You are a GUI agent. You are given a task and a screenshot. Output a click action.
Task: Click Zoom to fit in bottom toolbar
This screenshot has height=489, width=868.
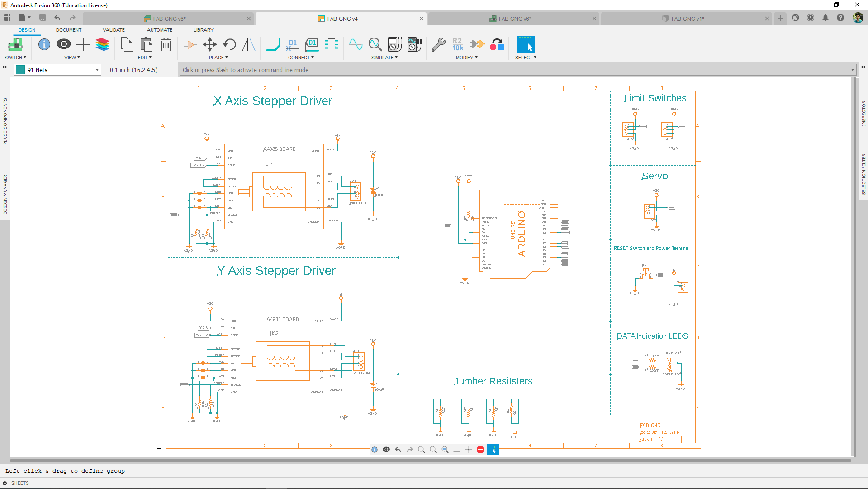(445, 450)
